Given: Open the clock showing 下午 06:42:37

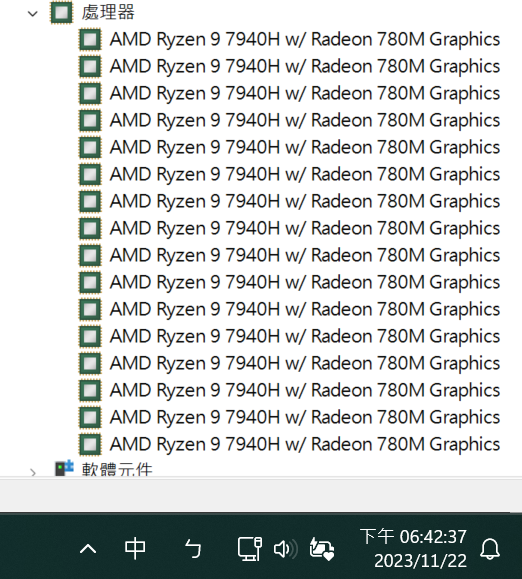Looking at the screenshot, I should [413, 537].
